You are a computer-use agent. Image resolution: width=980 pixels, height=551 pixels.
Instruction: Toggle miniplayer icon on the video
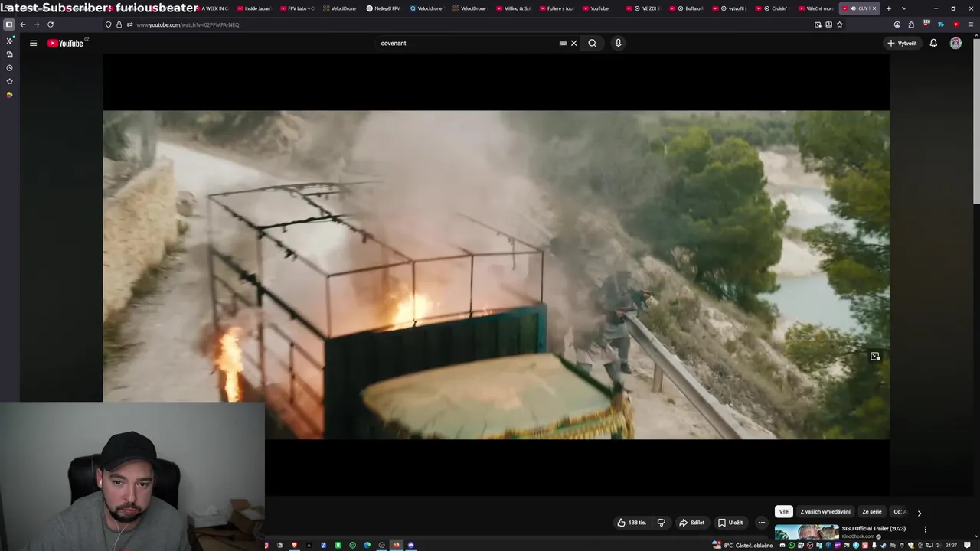tap(875, 356)
